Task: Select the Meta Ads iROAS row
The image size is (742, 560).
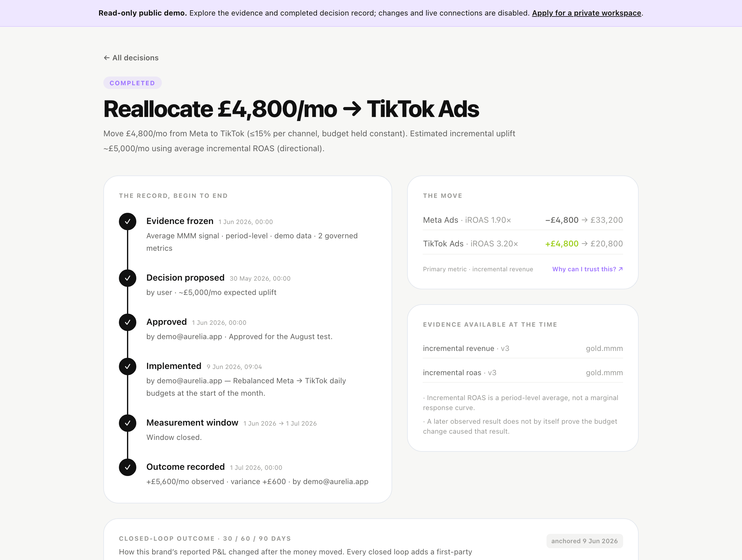Action: 523,220
